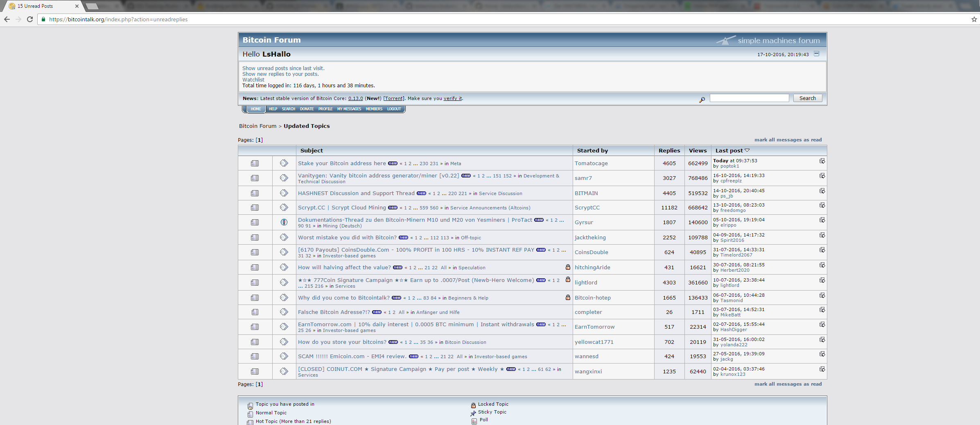The height and width of the screenshot is (425, 980).
Task: Open user profile Tomatocage
Action: coord(591,164)
